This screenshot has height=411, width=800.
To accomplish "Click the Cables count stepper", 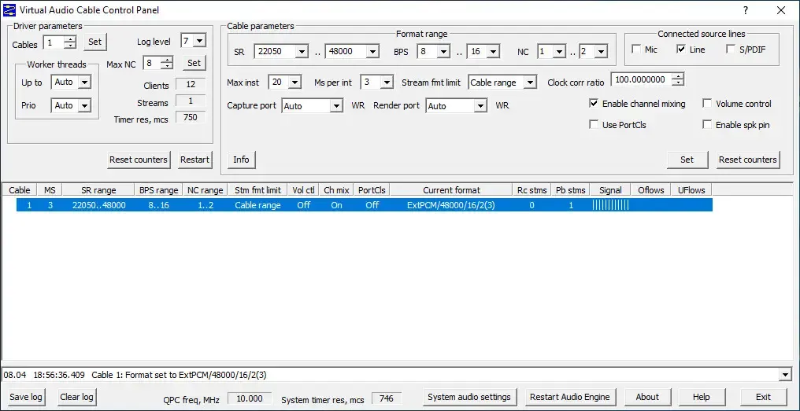I will coord(70,43).
